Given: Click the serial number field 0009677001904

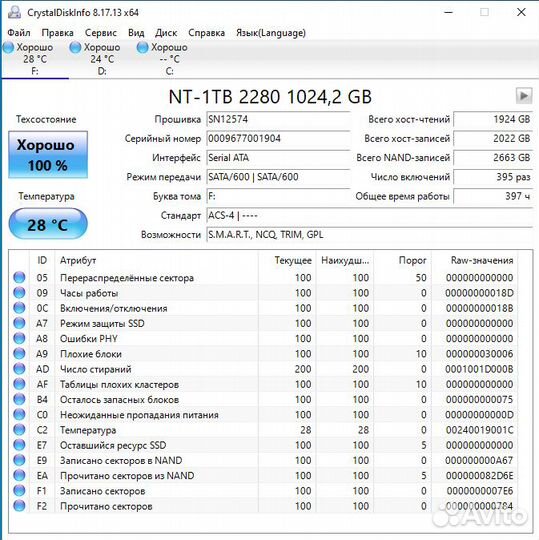Looking at the screenshot, I should click(278, 138).
